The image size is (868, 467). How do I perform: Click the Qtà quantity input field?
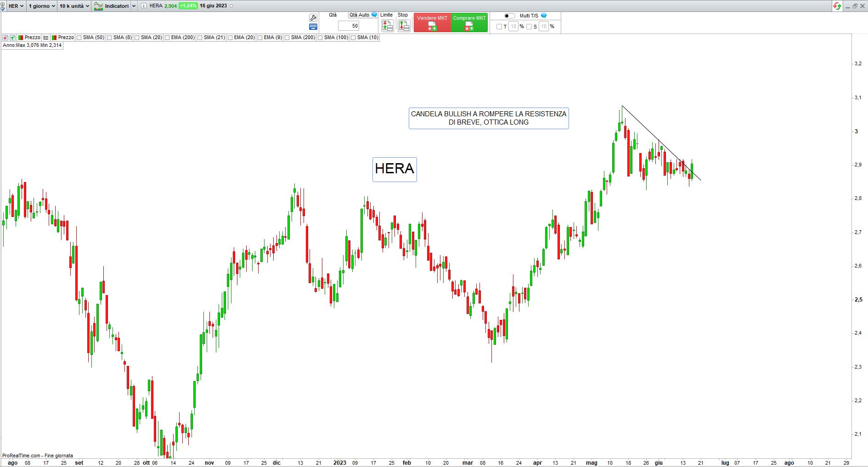(x=349, y=26)
